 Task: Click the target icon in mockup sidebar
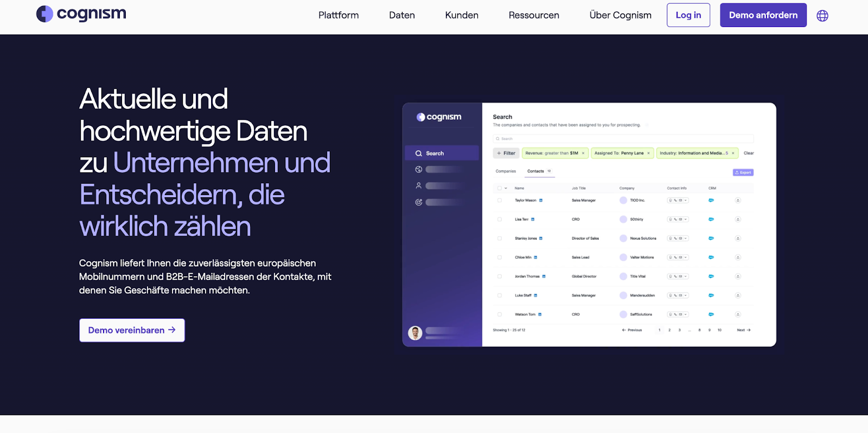419,202
